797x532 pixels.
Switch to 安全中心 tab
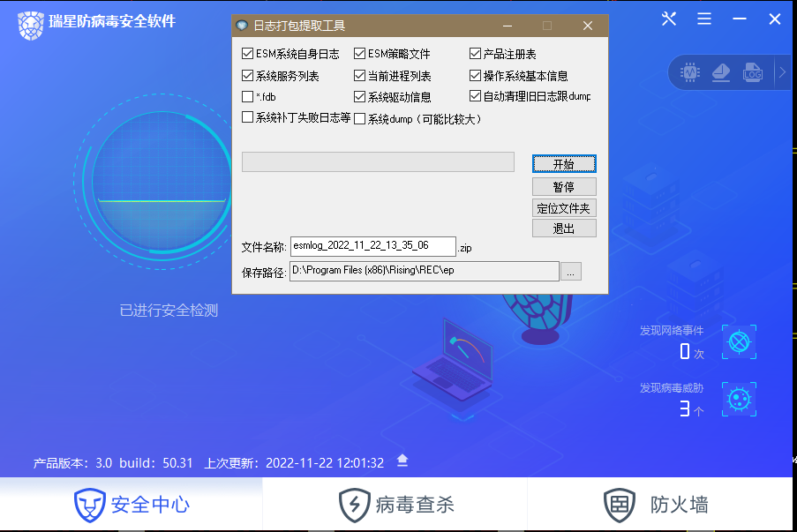pyautogui.click(x=132, y=505)
